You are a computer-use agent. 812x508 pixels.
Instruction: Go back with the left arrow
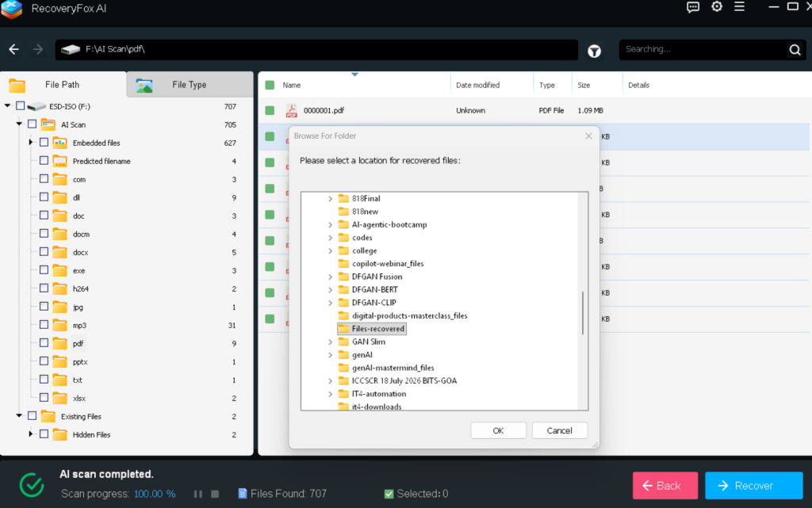click(x=14, y=49)
